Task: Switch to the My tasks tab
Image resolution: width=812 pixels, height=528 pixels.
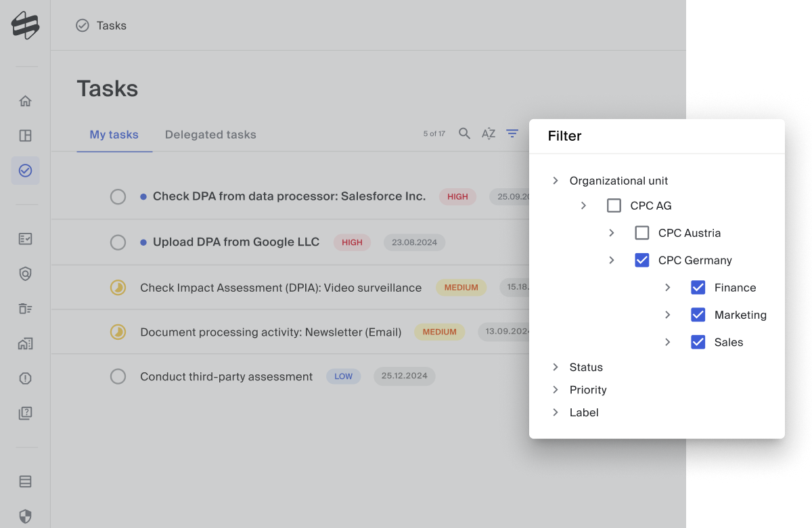Action: [x=114, y=135]
